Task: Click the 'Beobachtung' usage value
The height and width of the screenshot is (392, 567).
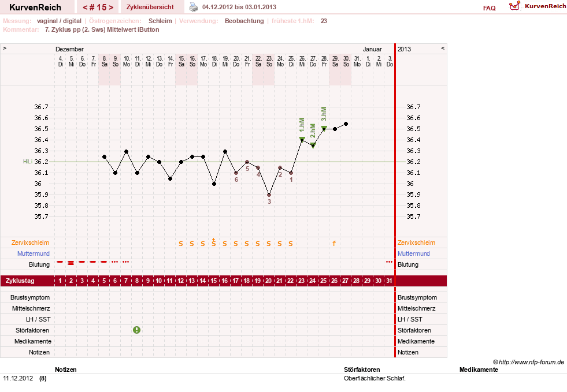Action: click(x=244, y=21)
